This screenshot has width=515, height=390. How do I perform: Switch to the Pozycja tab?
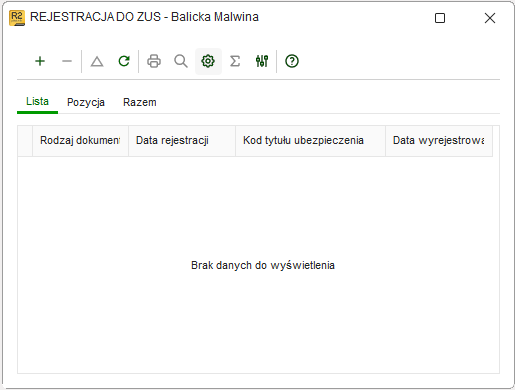[x=86, y=102]
